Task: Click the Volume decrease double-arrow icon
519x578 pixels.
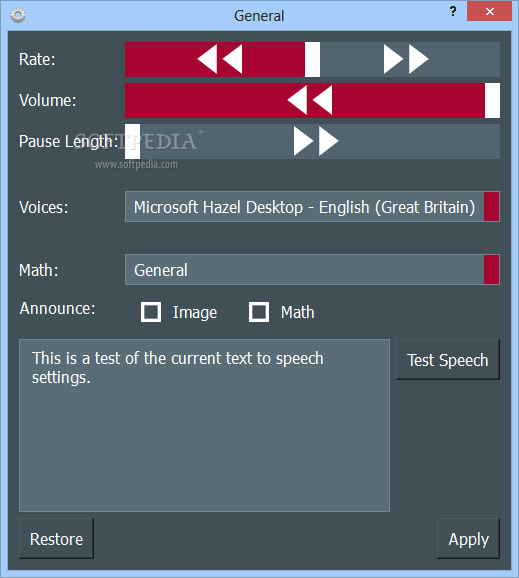Action: [310, 100]
